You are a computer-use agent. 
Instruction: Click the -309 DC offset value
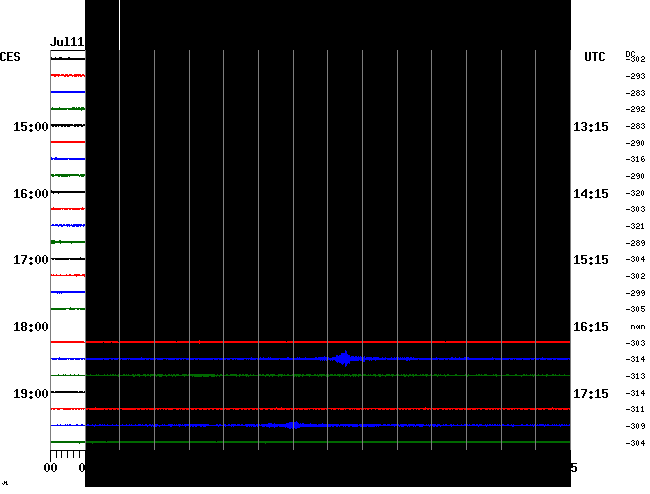pos(635,426)
